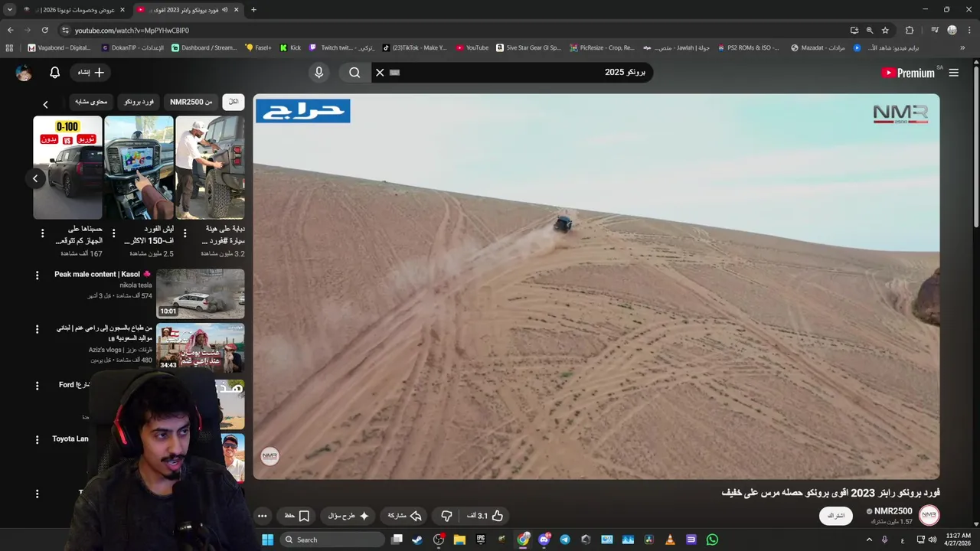Subscribe using the اشتراك button

[x=836, y=516]
